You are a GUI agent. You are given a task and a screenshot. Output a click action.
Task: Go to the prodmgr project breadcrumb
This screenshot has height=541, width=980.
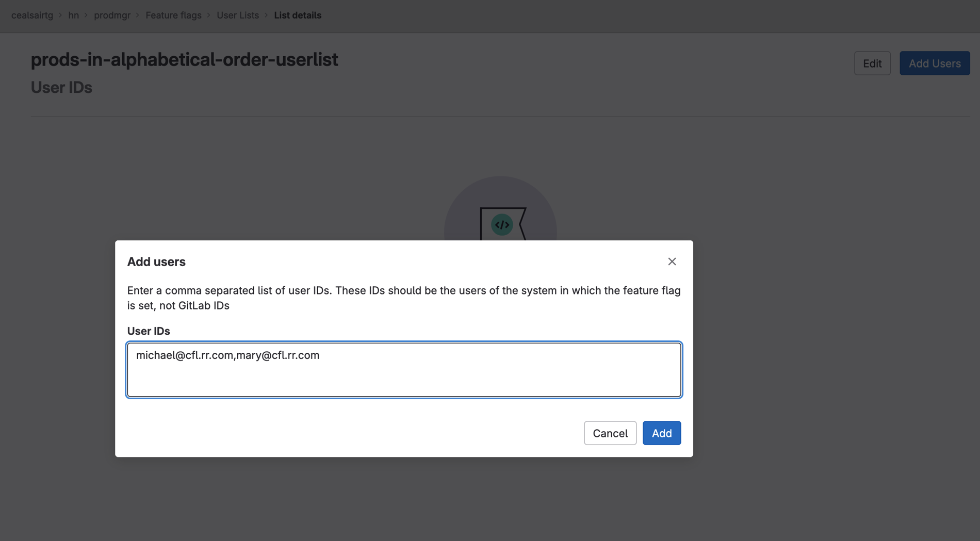coord(112,15)
